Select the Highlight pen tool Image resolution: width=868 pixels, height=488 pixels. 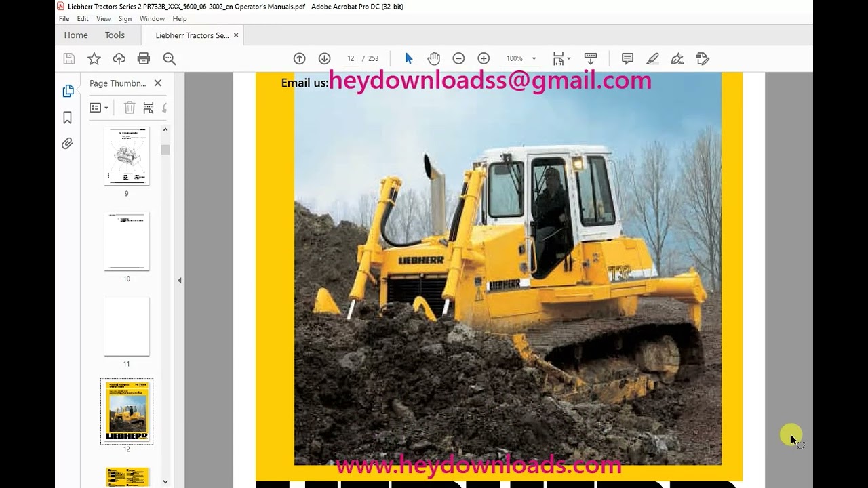pos(652,59)
